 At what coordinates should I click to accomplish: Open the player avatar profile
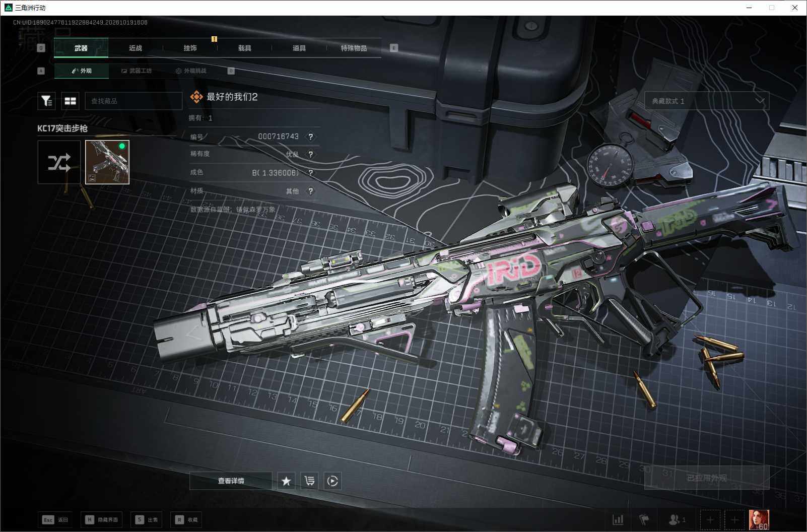tap(759, 519)
